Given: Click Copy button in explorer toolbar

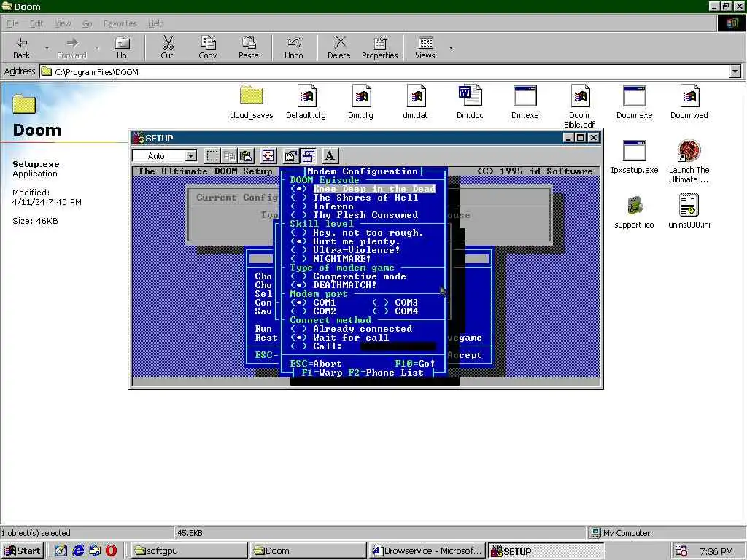Looking at the screenshot, I should click(208, 47).
